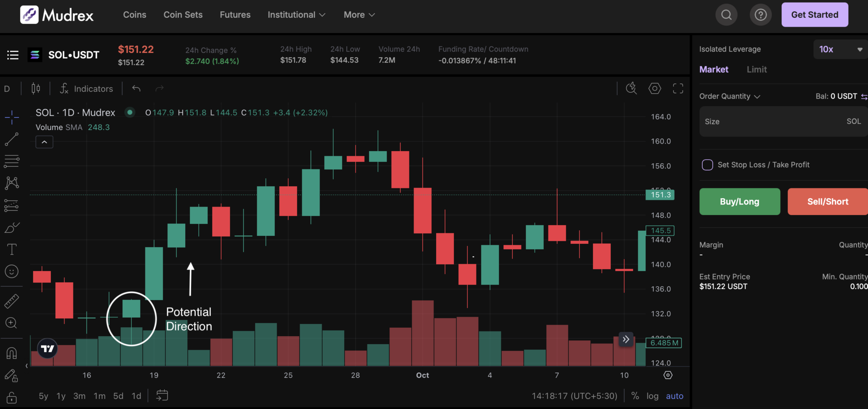This screenshot has height=409, width=868.
Task: Open the Isolated Leverage 10x dropdown
Action: coord(840,49)
